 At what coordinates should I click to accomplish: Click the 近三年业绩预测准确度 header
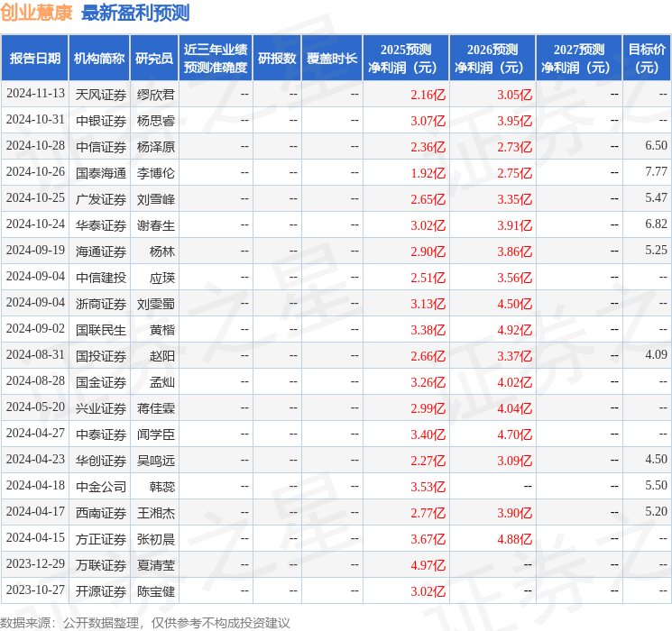click(216, 58)
